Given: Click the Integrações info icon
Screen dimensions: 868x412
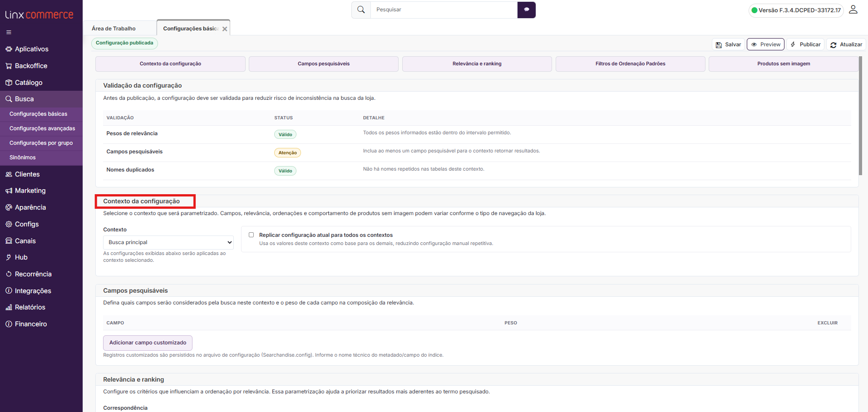Looking at the screenshot, I should tap(9, 291).
